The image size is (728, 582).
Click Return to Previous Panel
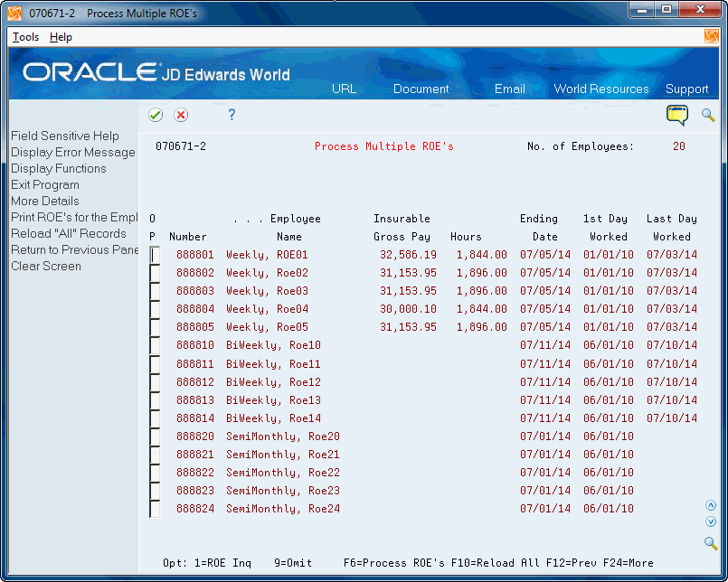pyautogui.click(x=74, y=249)
